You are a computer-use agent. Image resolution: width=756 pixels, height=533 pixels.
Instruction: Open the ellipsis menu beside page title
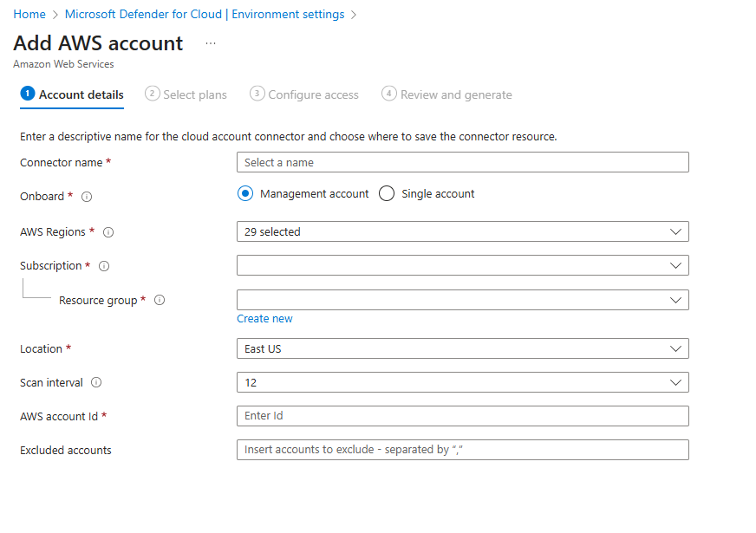click(x=211, y=43)
